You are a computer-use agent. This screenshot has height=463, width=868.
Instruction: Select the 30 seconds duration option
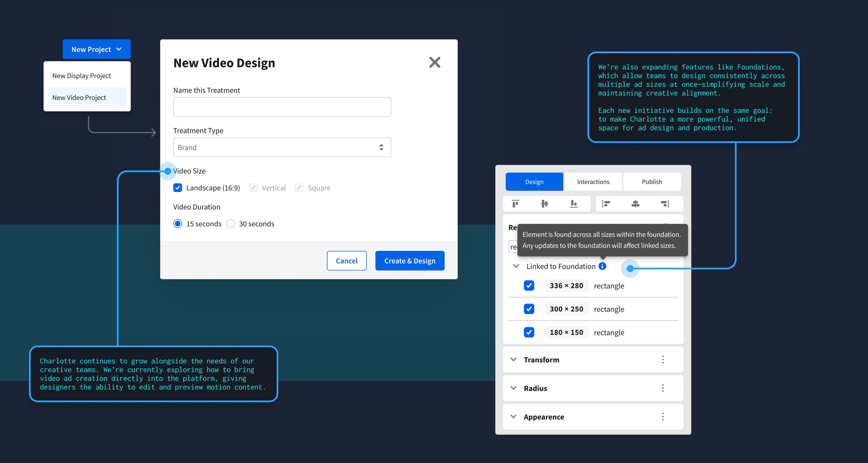tap(231, 224)
